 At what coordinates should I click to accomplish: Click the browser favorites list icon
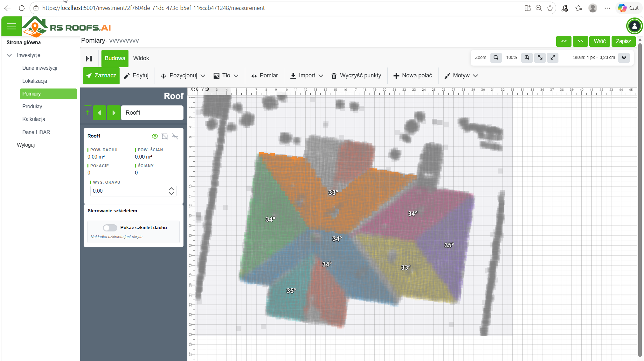click(578, 8)
